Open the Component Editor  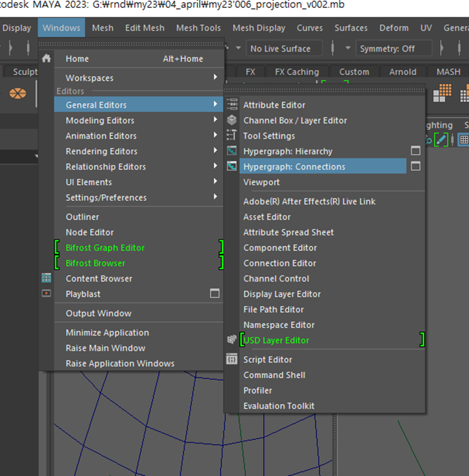click(332, 248)
